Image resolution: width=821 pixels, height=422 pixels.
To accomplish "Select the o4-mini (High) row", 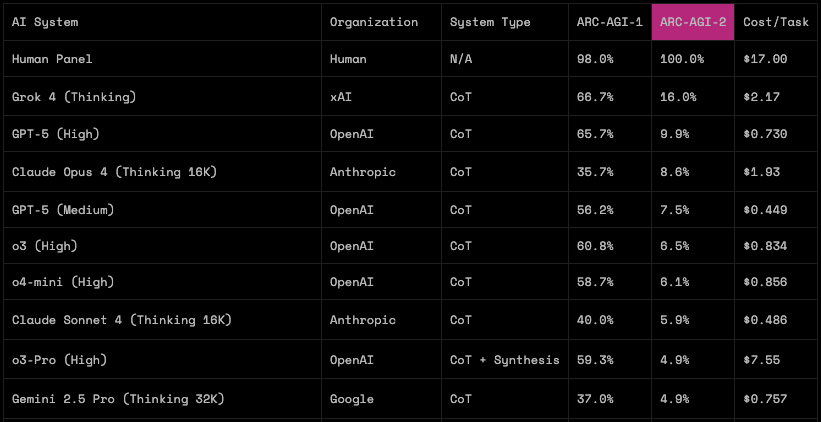I will pyautogui.click(x=62, y=282).
